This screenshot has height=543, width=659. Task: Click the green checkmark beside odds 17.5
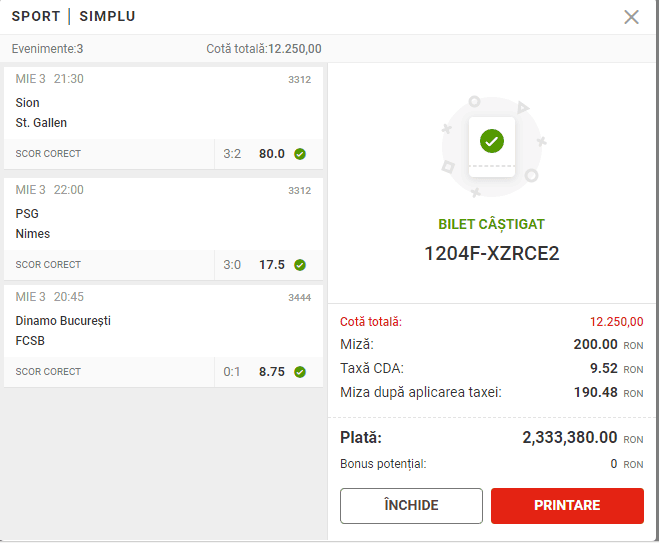coord(300,265)
